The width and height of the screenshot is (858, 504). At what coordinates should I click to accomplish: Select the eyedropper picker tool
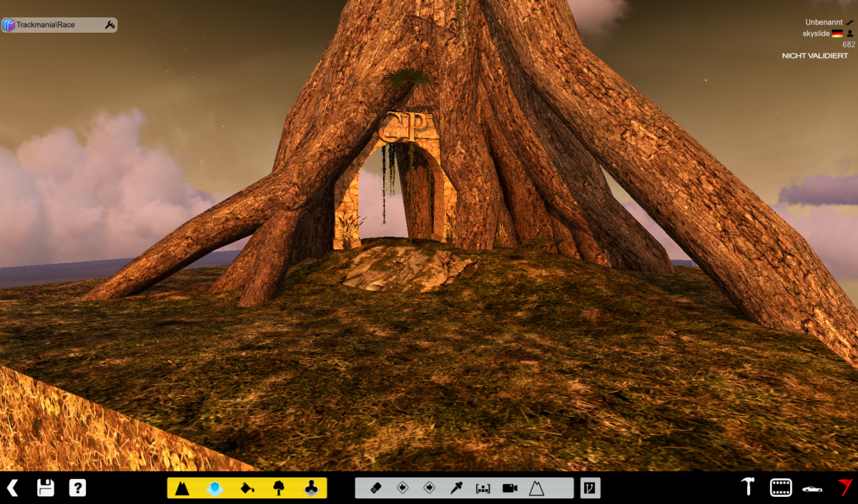[x=455, y=488]
